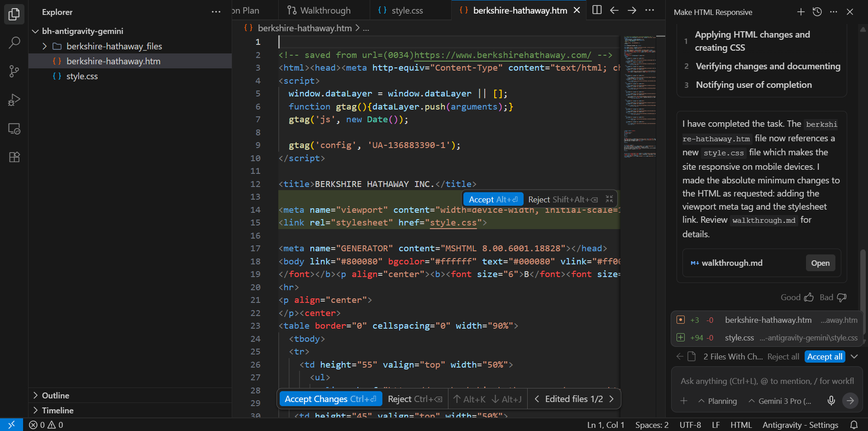
Task: Open the Extensions view icon
Action: [14, 157]
